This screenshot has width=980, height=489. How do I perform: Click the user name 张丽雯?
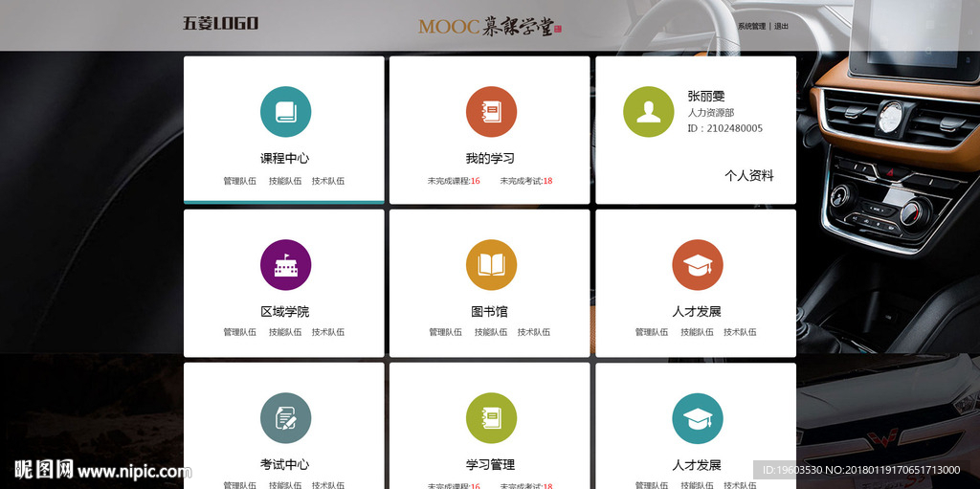706,97
